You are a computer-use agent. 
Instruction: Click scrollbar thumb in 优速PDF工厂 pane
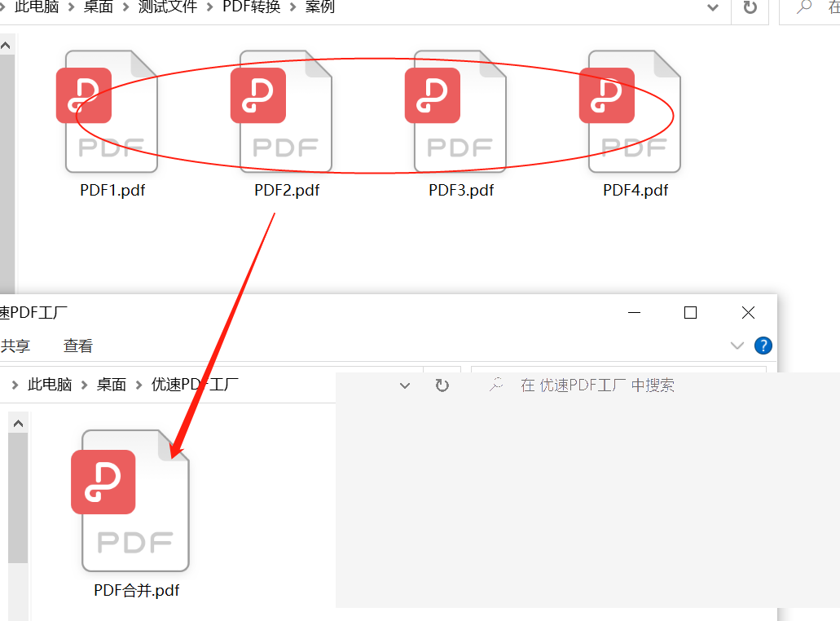tap(18, 498)
